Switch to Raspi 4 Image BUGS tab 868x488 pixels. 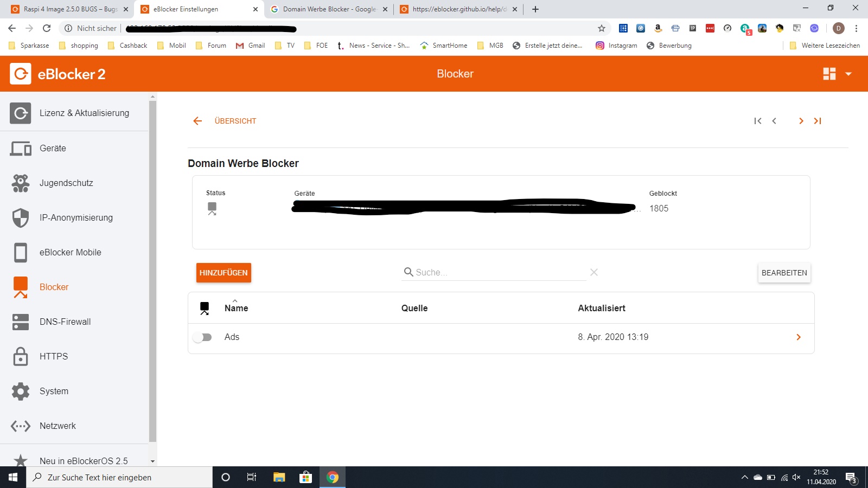point(71,9)
